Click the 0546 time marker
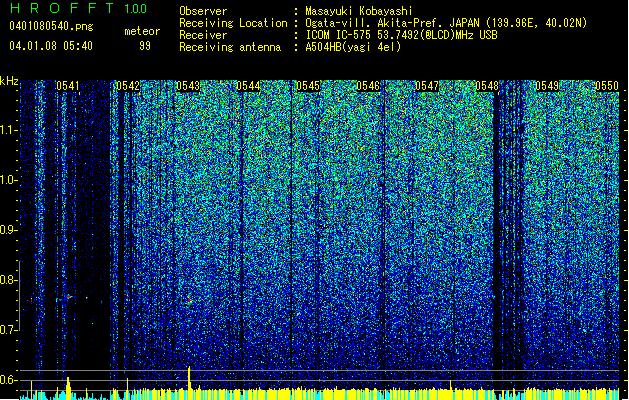 [368, 86]
